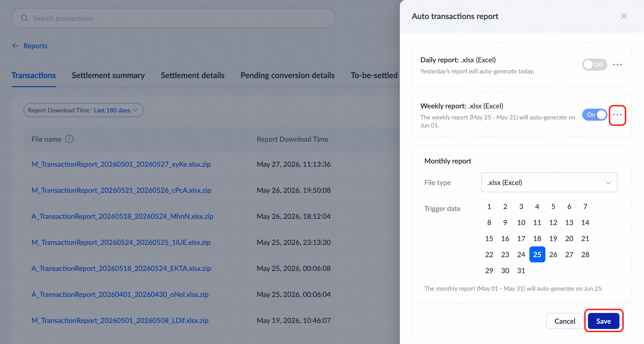Screen dimensions: 644x344
Task: Open more options for Weekly report
Action: pos(617,115)
